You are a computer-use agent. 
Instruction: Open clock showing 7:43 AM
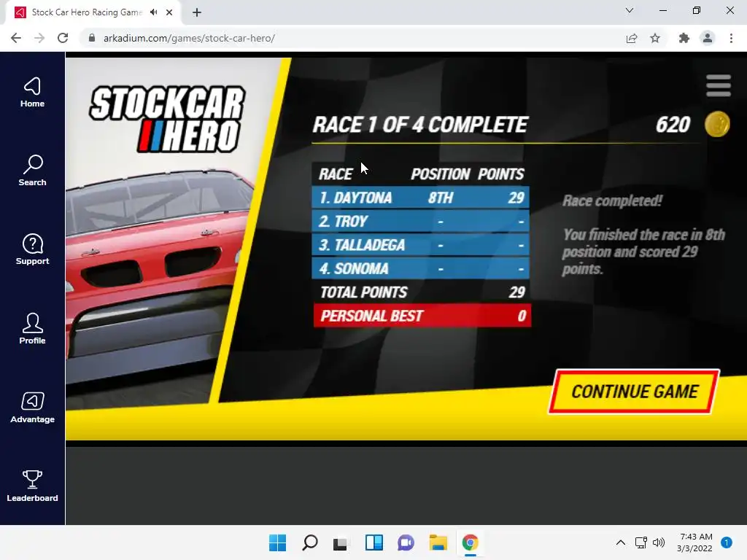pyautogui.click(x=694, y=542)
